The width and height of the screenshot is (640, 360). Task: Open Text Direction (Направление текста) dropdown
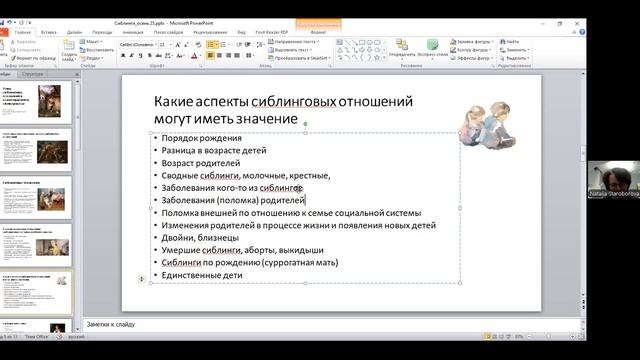(293, 42)
